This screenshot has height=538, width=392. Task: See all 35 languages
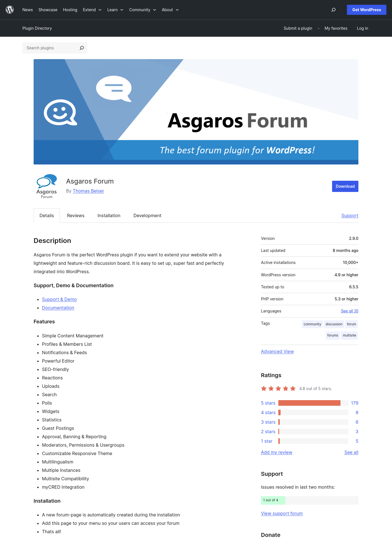(x=349, y=311)
